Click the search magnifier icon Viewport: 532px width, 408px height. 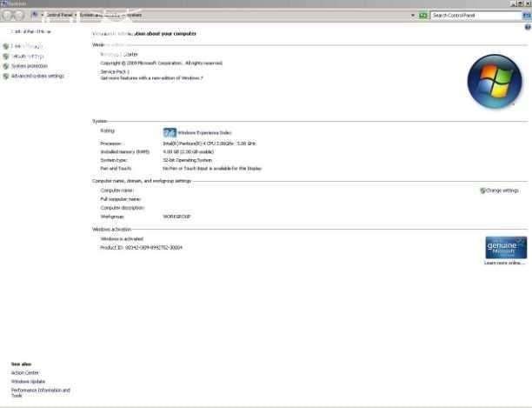[x=527, y=16]
